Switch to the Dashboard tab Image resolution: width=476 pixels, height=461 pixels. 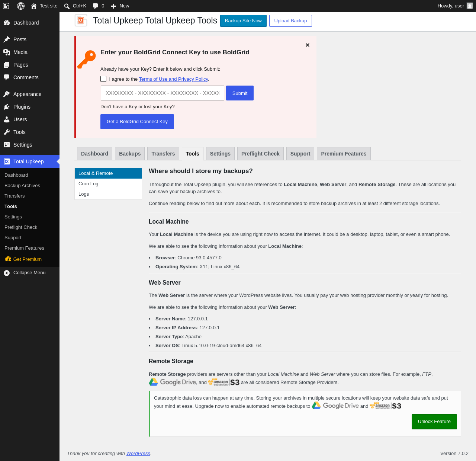[94, 154]
